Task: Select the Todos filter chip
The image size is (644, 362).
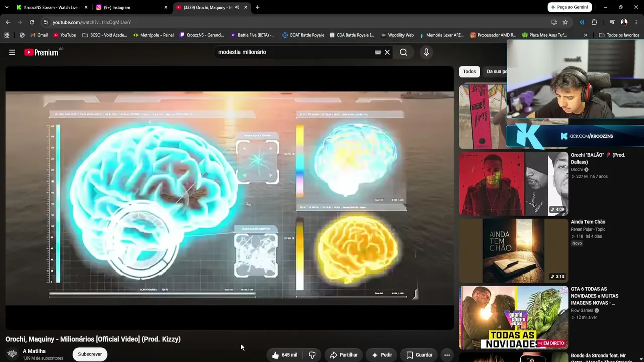Action: click(x=469, y=72)
